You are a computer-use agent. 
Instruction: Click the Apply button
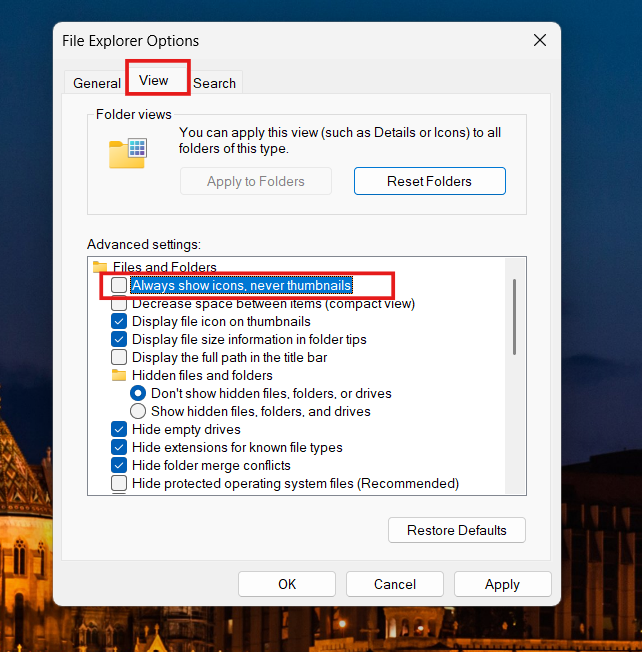pos(502,584)
